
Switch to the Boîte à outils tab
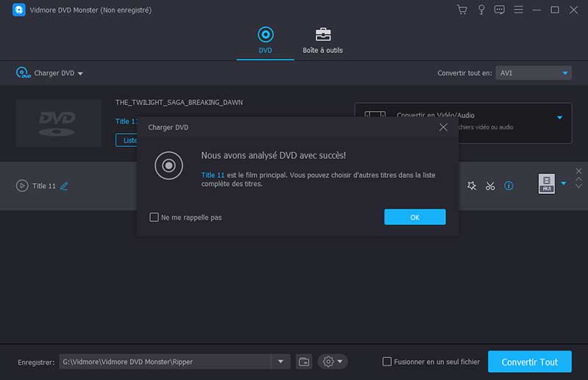click(x=323, y=40)
